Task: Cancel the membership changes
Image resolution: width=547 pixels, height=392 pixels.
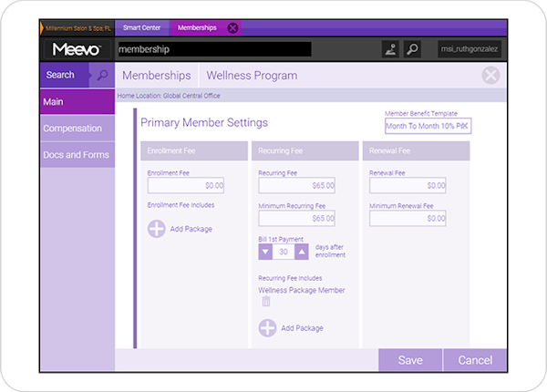Action: pyautogui.click(x=475, y=360)
